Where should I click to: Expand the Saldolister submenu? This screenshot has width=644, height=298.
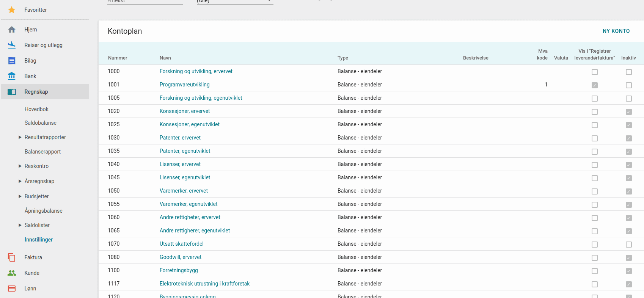point(20,225)
